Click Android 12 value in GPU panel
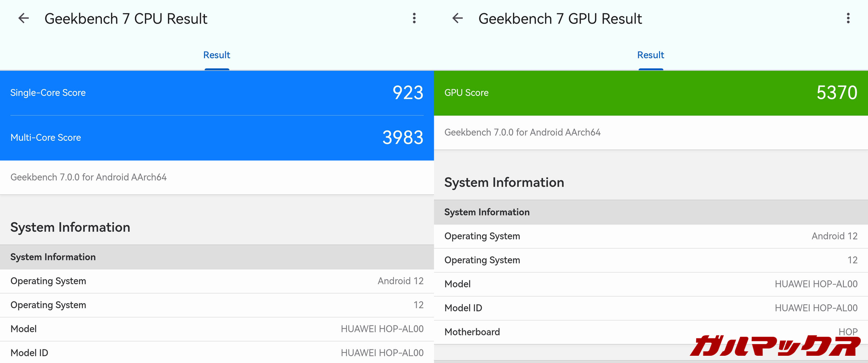The image size is (868, 363). (835, 236)
